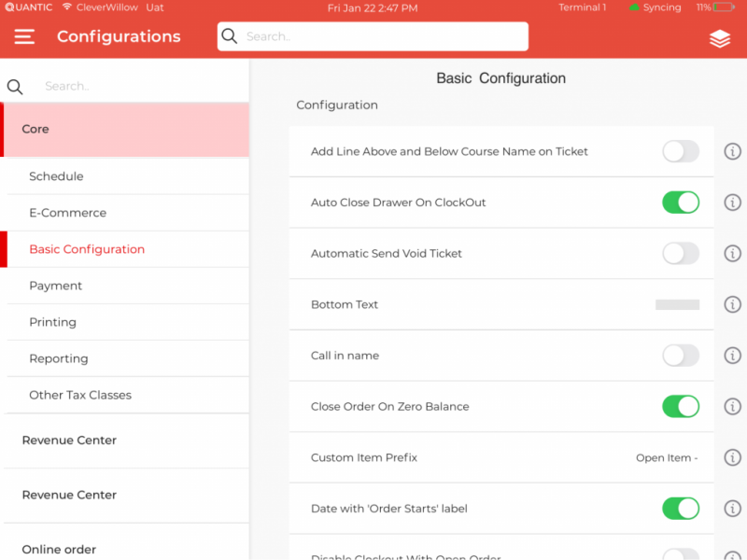Click the sidebar search magnifier icon
Image resolution: width=747 pixels, height=560 pixels.
15,87
